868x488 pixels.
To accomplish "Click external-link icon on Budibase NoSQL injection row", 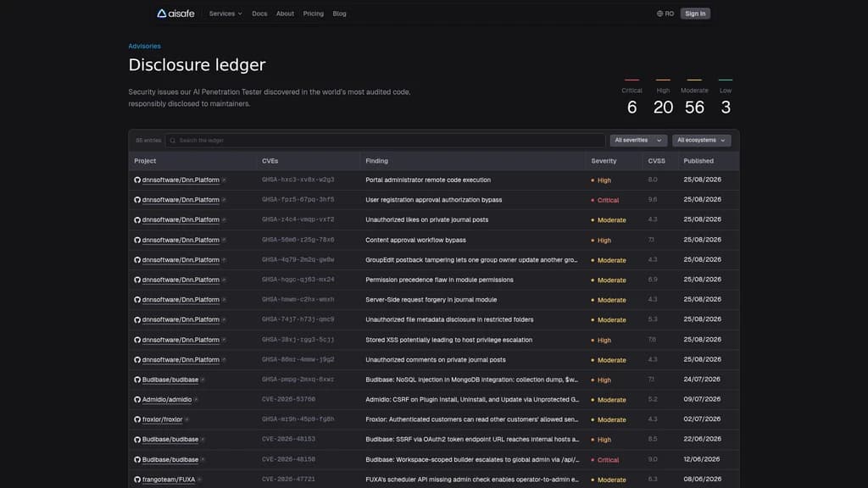I will [203, 380].
